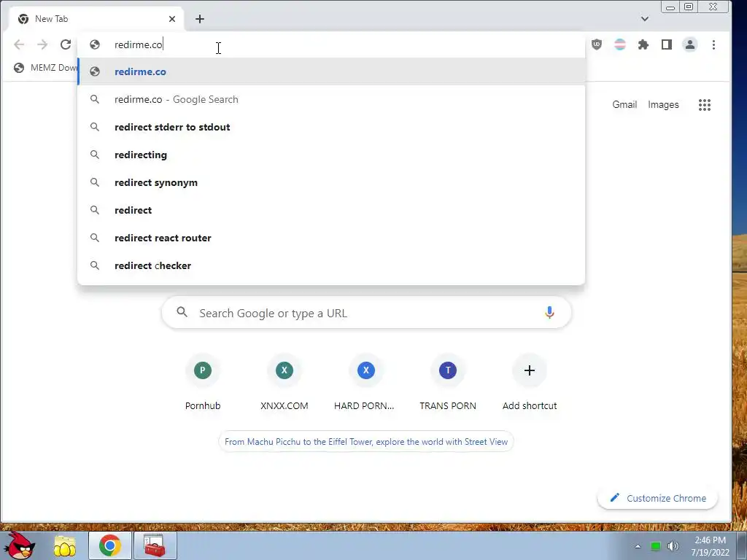Choose 'redirect checker' suggestion
747x560 pixels.
pos(331,265)
